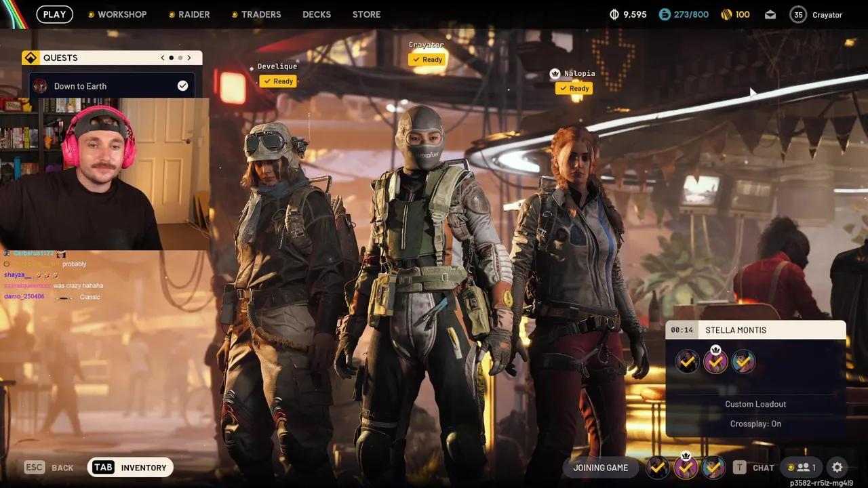Click crowned leader avatar in Stella Montis panel
868x488 pixels.
[715, 361]
